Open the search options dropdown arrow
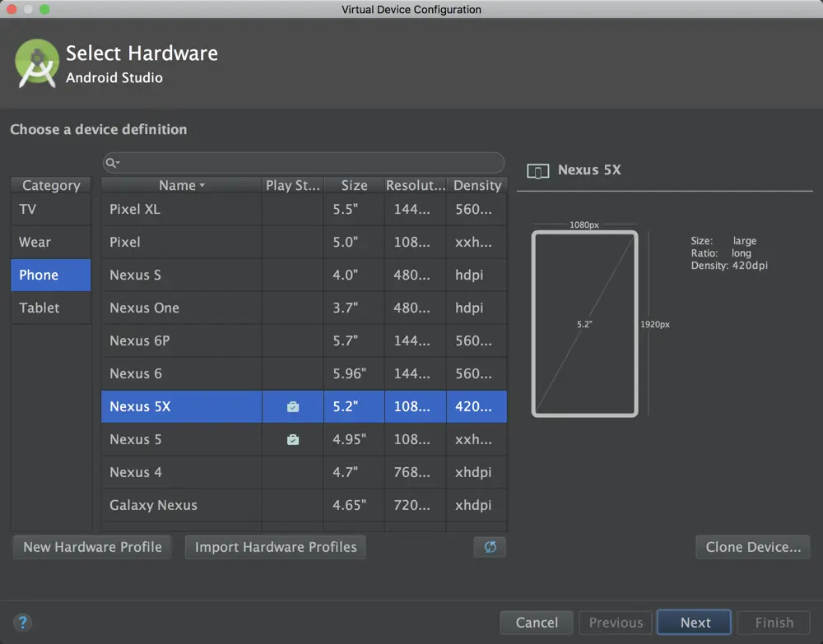The image size is (823, 644). (118, 163)
